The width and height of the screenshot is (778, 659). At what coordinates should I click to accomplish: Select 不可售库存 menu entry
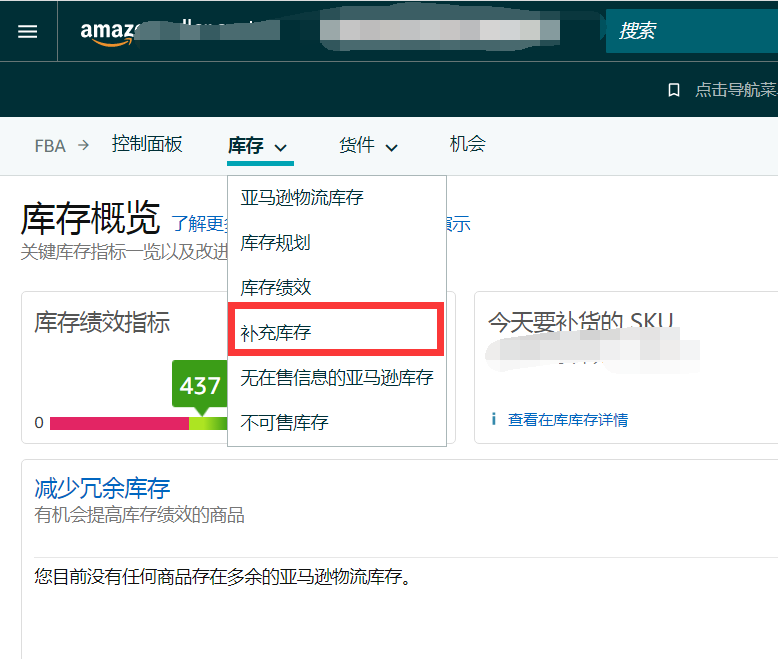click(337, 422)
